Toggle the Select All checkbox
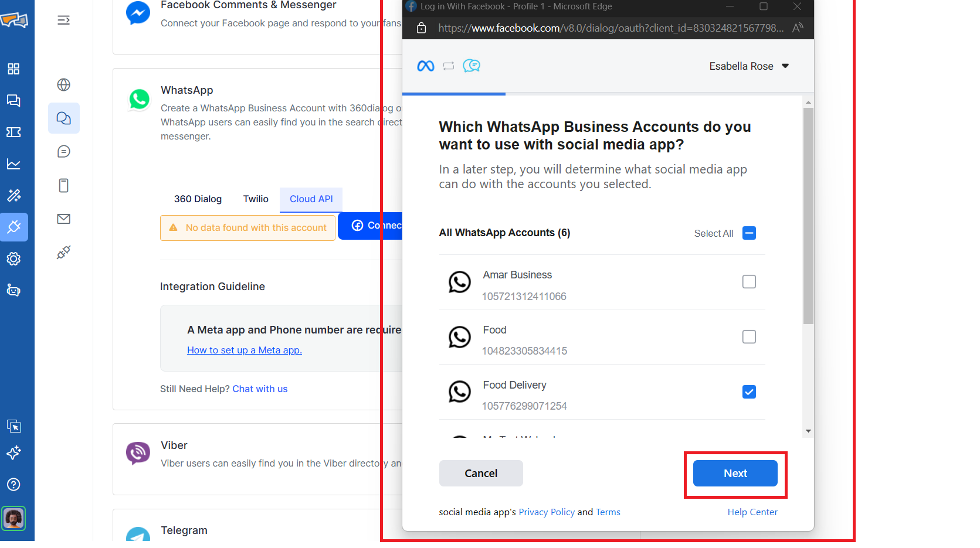This screenshot has width=980, height=548. tap(749, 233)
